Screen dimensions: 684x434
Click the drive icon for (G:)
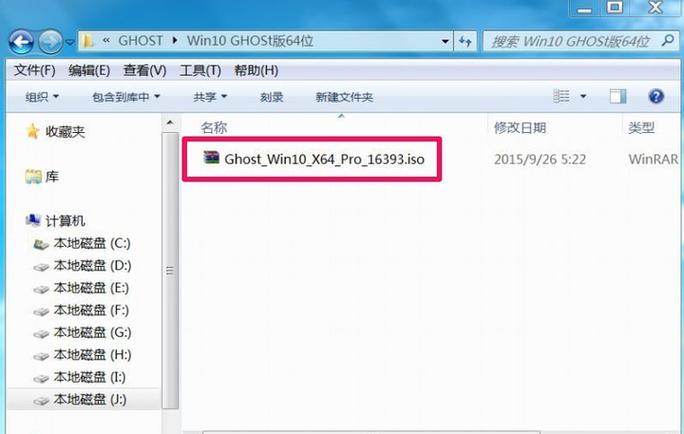tap(41, 334)
